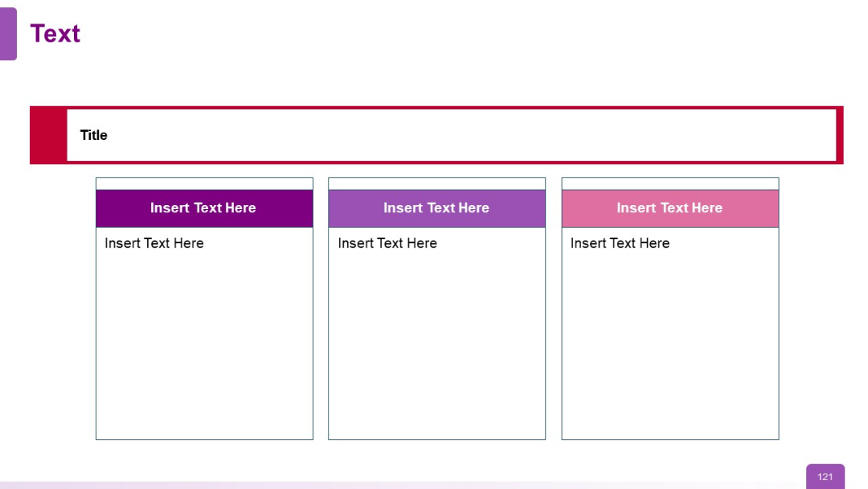Click the thin strip above the left column header
The width and height of the screenshot is (868, 489).
pos(204,183)
